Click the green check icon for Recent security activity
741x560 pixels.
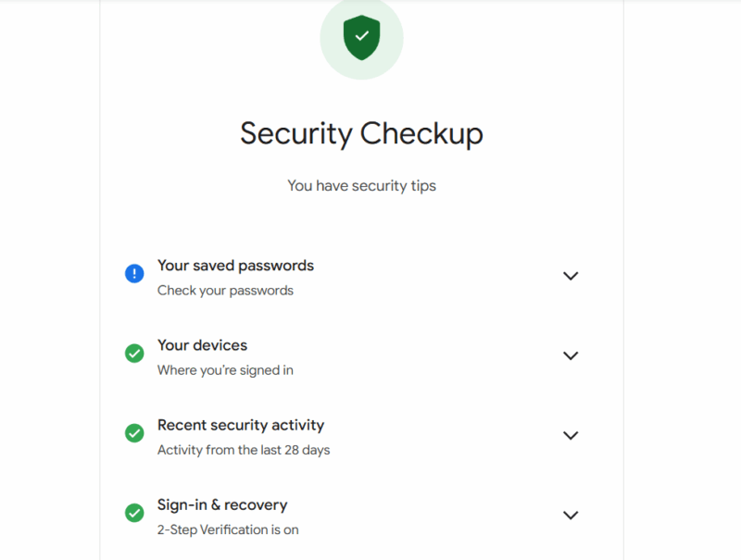click(x=133, y=432)
